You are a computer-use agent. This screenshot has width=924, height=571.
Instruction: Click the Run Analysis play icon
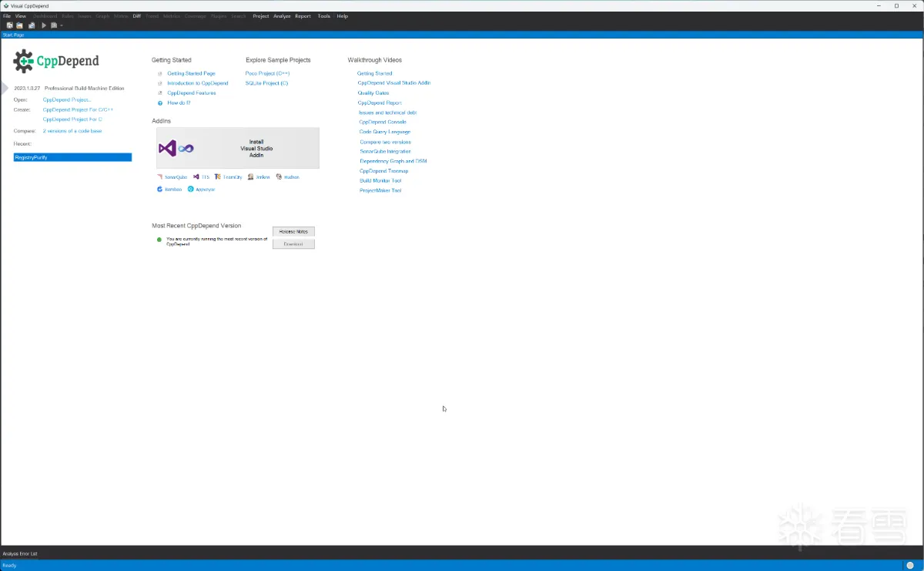click(44, 25)
